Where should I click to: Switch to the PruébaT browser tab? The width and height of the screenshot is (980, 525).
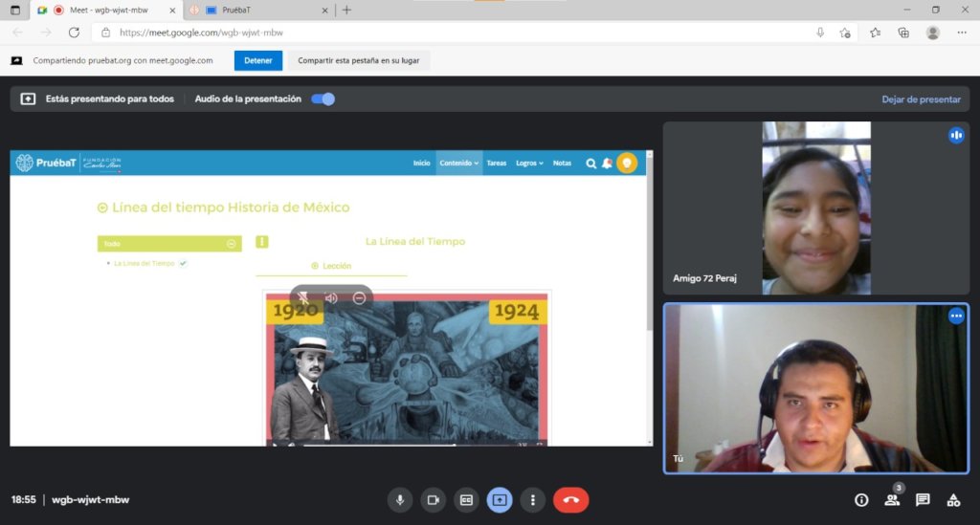[259, 10]
